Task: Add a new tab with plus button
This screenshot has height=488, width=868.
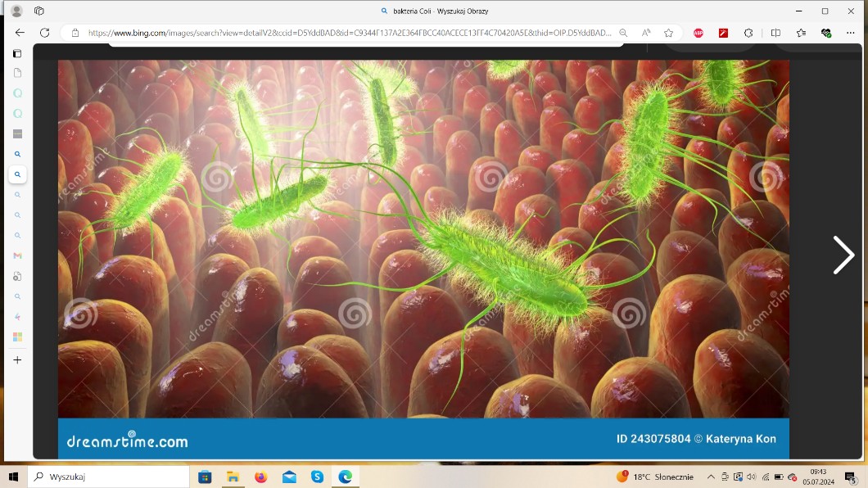Action: click(17, 359)
